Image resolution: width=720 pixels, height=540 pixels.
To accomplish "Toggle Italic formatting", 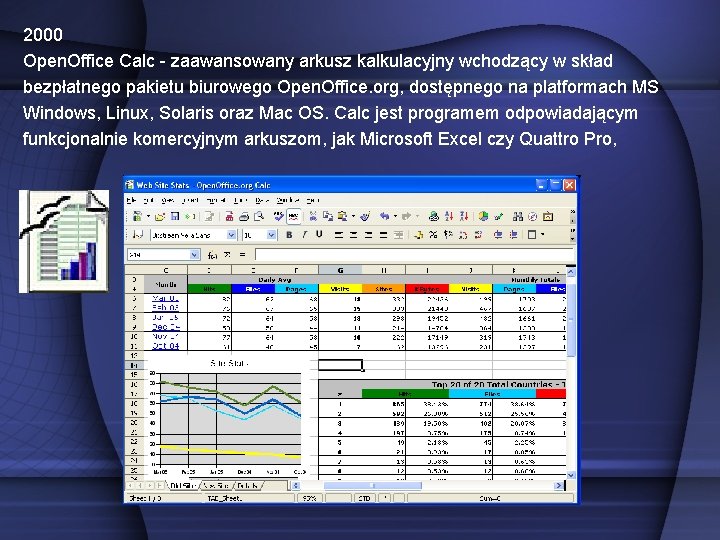I will [x=304, y=235].
